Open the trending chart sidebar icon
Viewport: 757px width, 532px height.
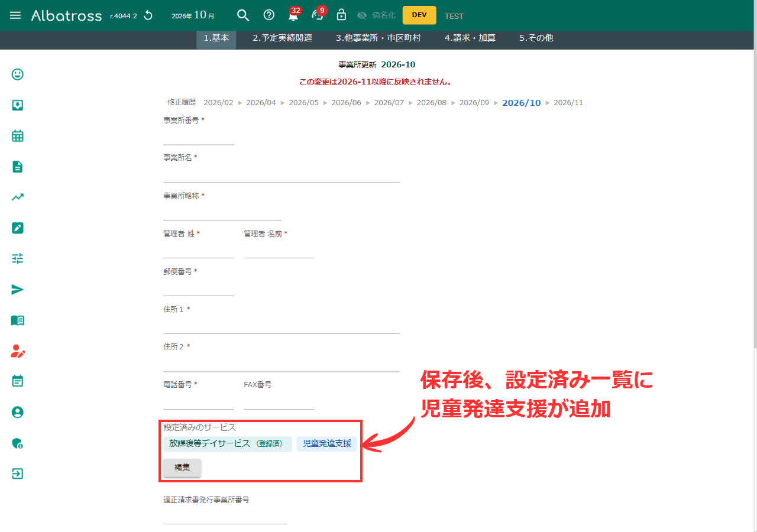coord(18,197)
